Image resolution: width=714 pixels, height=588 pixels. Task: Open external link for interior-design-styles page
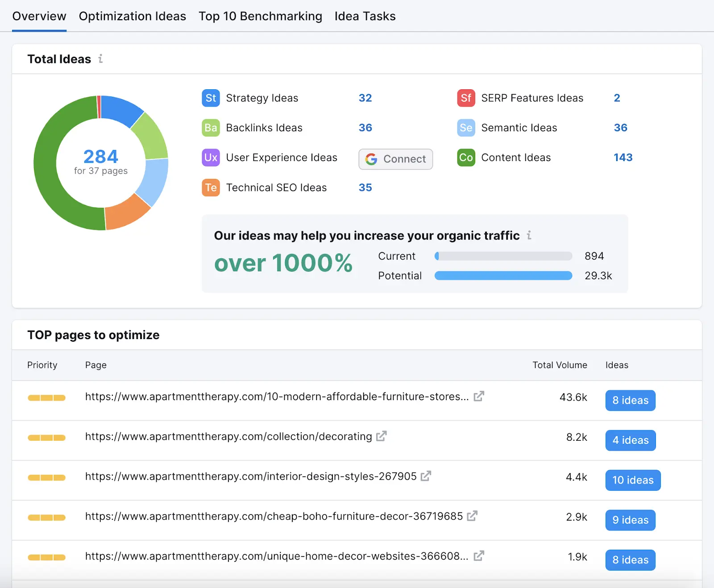[426, 476]
